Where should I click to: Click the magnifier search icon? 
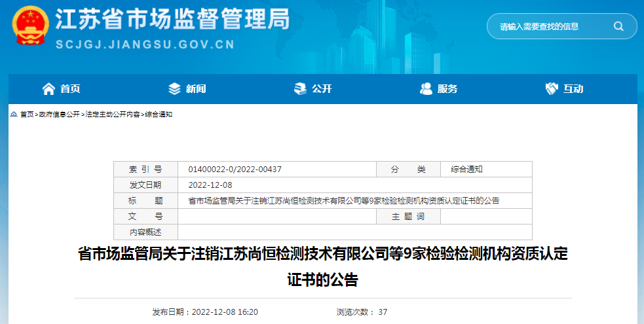pyautogui.click(x=618, y=26)
